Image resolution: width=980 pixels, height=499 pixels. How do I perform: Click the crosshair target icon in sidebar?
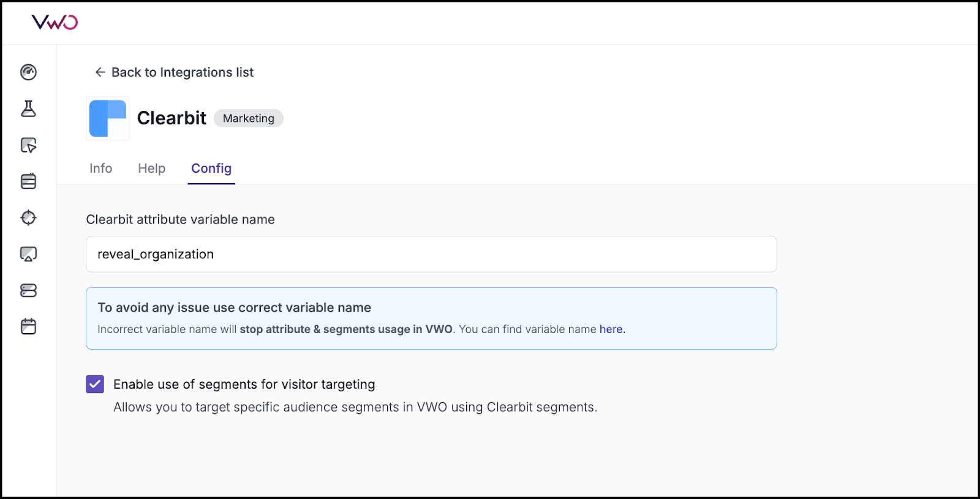click(x=28, y=217)
